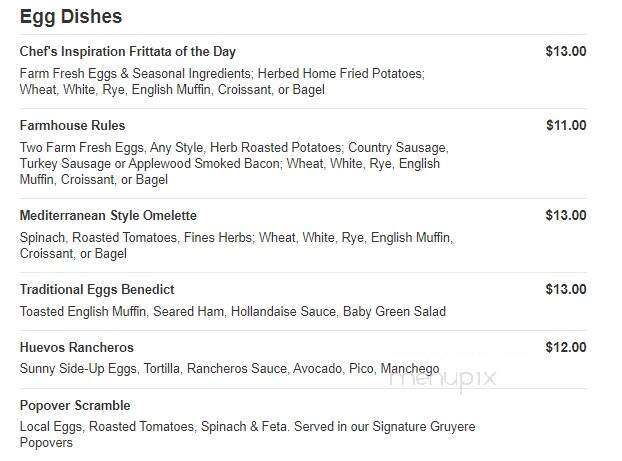
Task: Click the Farmhouse Rules $11.00 price
Action: (x=566, y=125)
